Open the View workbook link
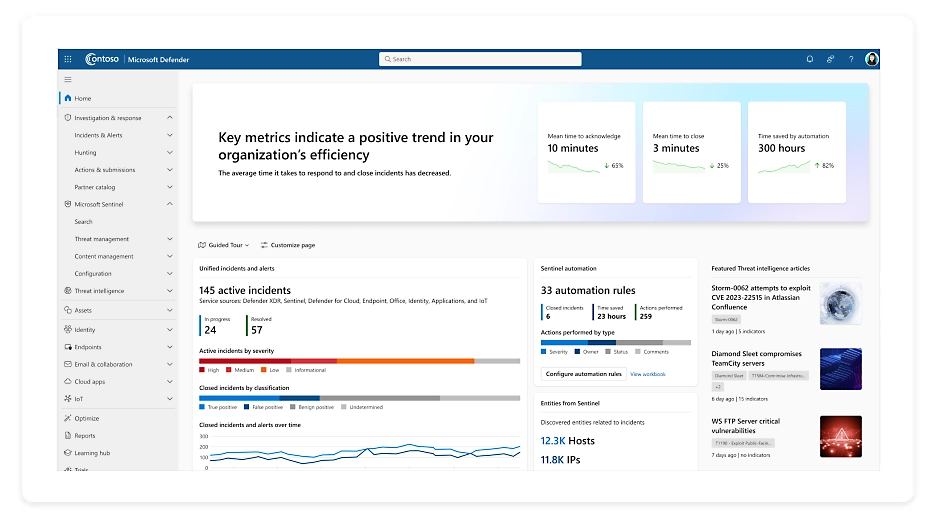 point(648,374)
